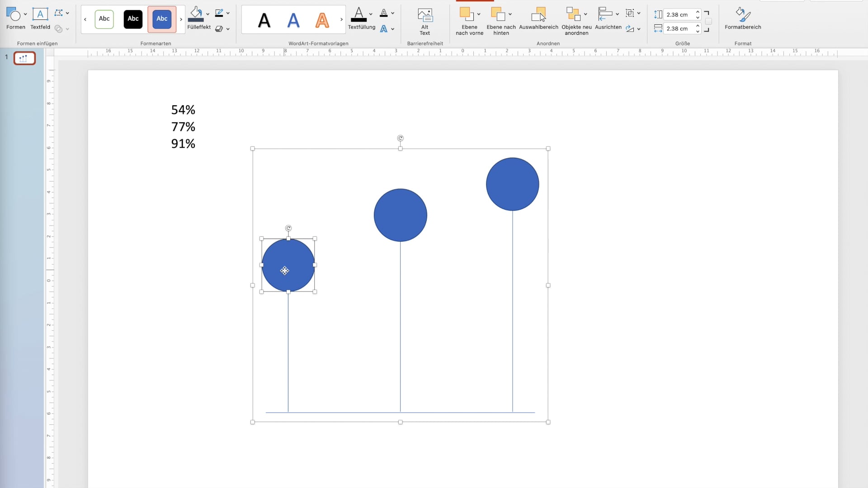Expand the Ausrichten align dropdown
The height and width of the screenshot is (488, 868).
pyautogui.click(x=617, y=14)
